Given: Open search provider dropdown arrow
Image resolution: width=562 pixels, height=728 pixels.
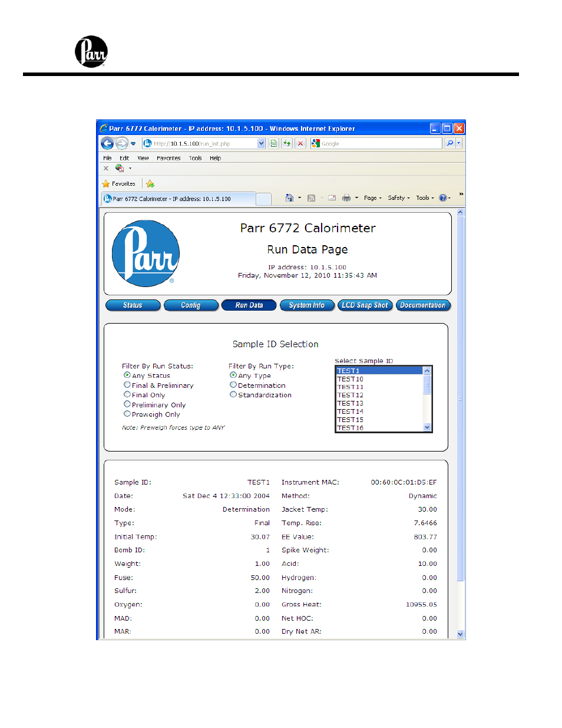Looking at the screenshot, I should point(459,143).
